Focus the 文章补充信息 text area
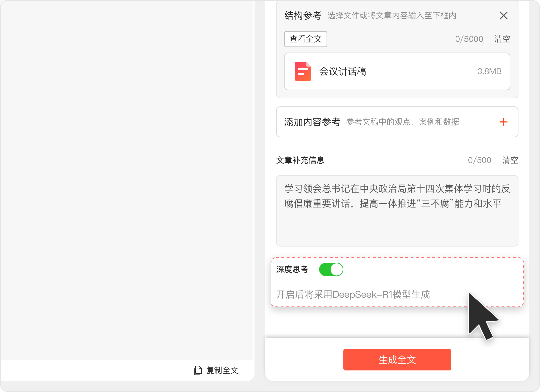The height and width of the screenshot is (392, 540). (397, 211)
